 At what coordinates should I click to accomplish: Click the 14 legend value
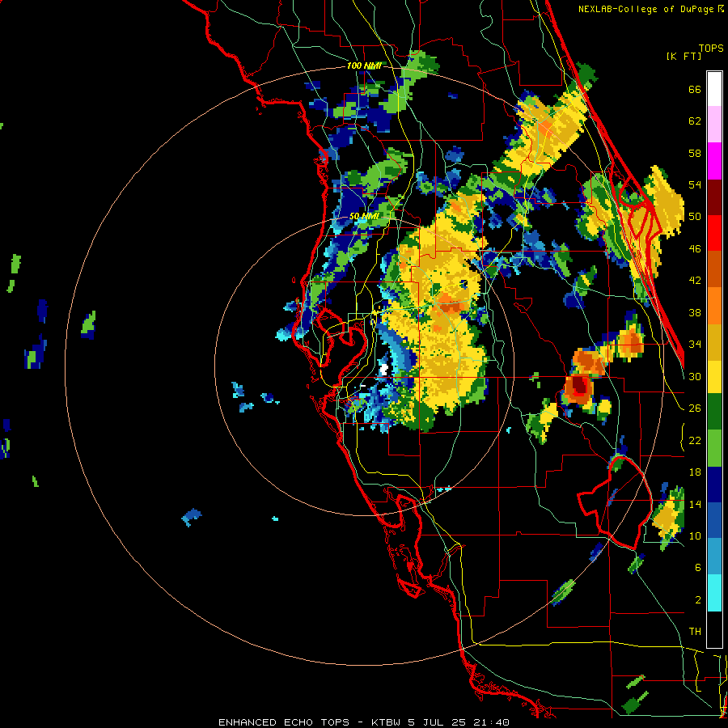tap(695, 504)
